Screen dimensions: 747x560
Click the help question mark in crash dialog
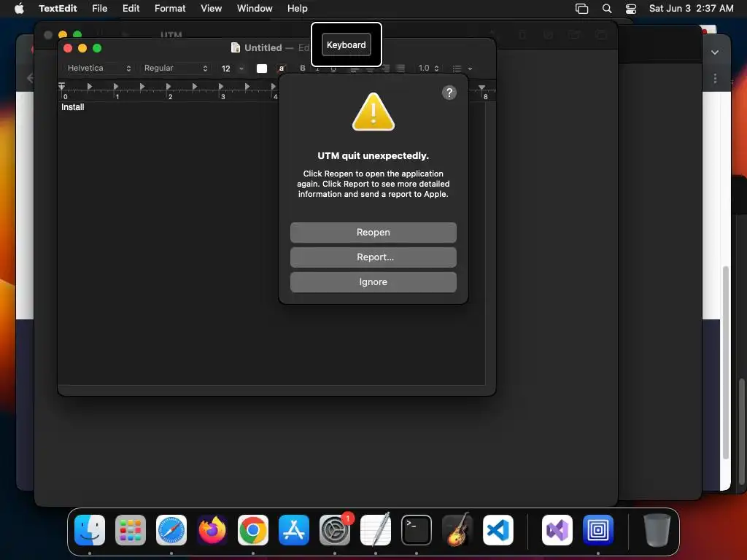pyautogui.click(x=449, y=93)
